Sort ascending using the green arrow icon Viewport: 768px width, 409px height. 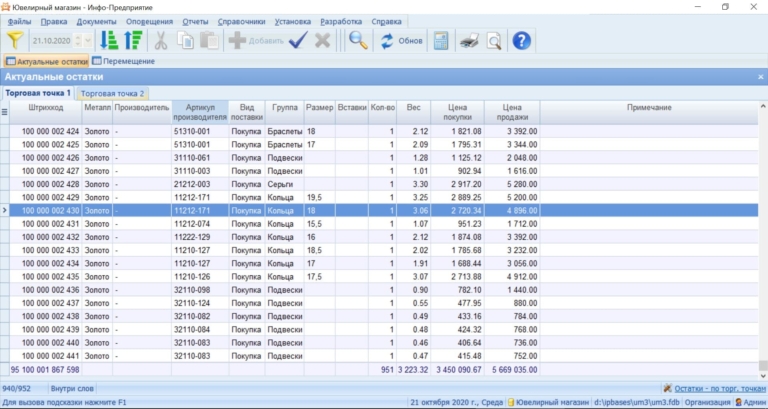(x=110, y=41)
